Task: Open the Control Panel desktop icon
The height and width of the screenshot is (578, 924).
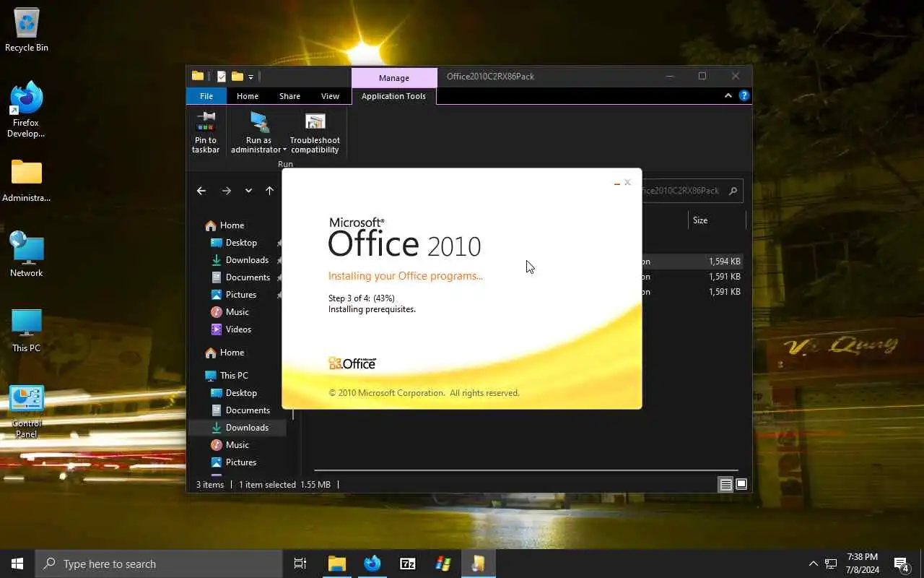Action: tap(27, 412)
